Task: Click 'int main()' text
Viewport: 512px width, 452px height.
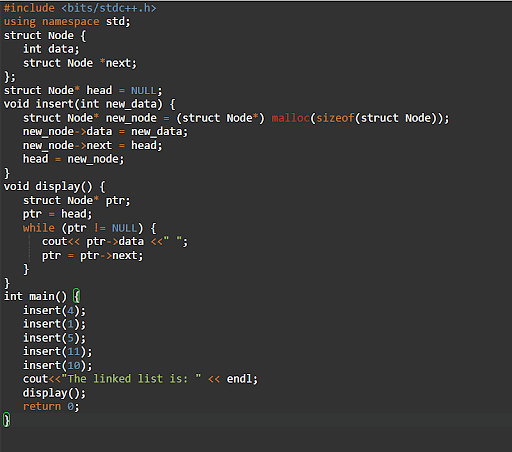Action: click(35, 296)
